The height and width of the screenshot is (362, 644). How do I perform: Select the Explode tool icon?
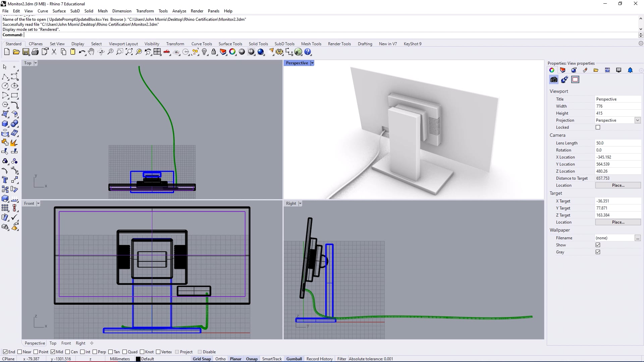click(14, 142)
